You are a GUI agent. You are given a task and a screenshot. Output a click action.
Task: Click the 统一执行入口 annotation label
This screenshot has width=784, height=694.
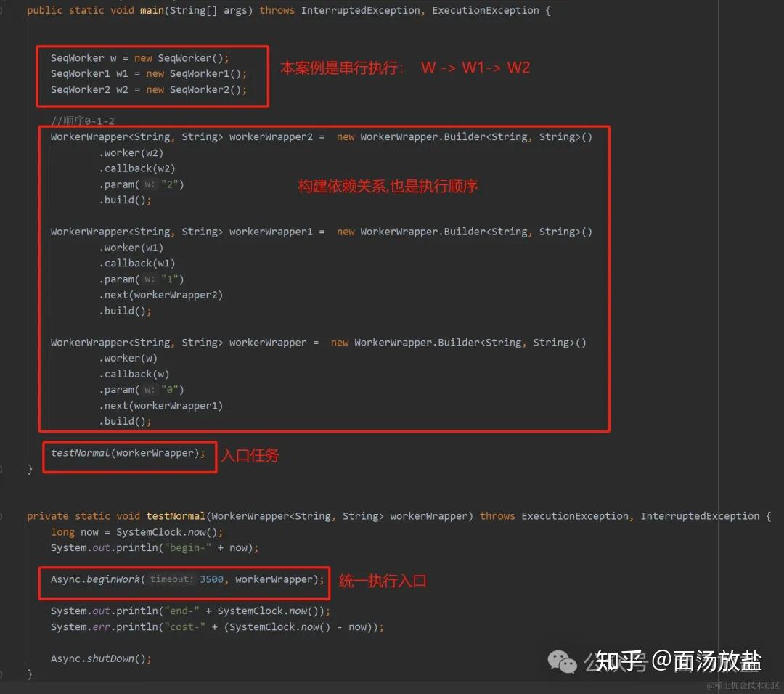383,580
